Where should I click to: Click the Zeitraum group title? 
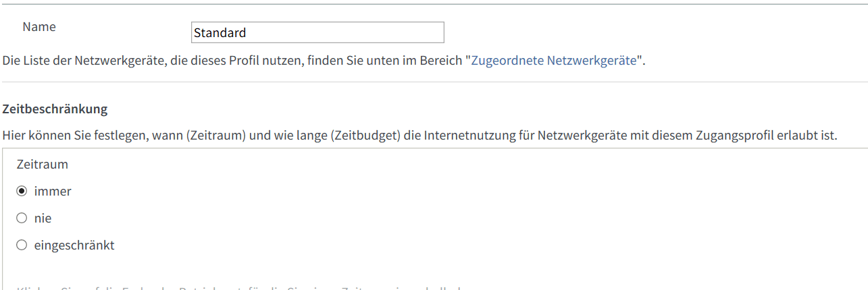tap(43, 164)
